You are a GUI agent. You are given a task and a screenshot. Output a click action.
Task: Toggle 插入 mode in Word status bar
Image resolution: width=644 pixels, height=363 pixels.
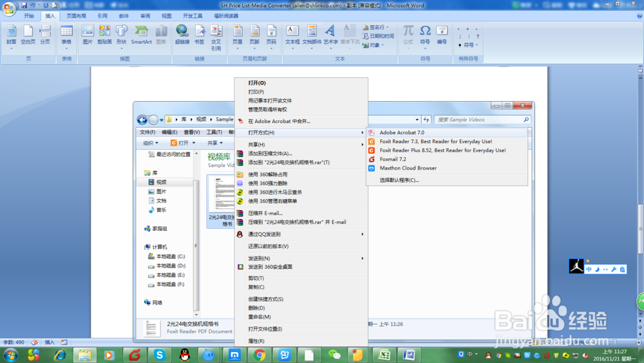50,342
